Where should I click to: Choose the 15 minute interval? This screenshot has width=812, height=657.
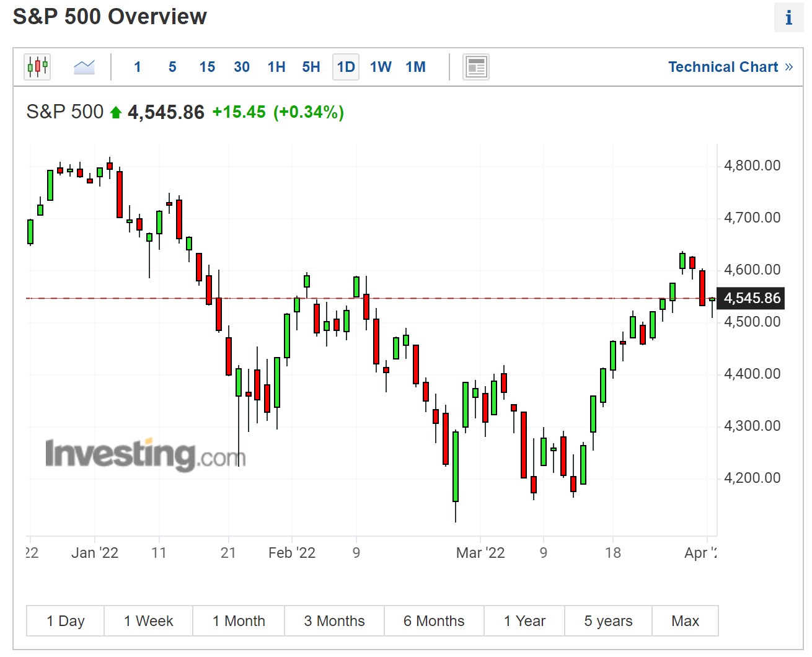pyautogui.click(x=207, y=67)
